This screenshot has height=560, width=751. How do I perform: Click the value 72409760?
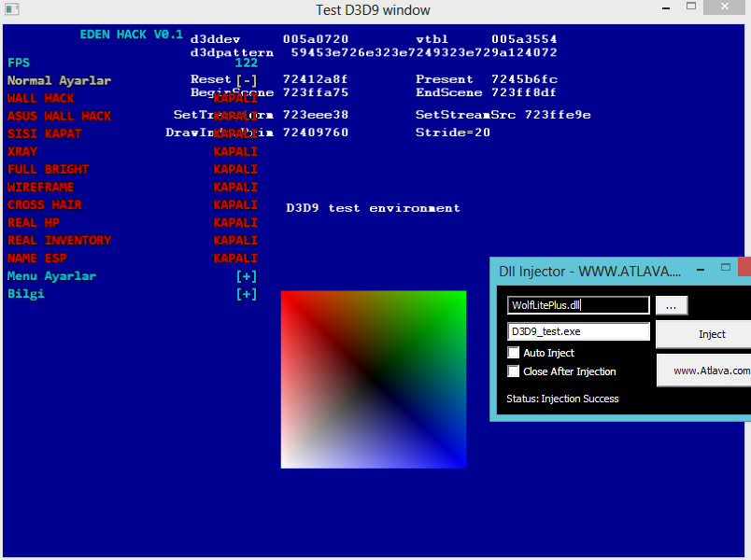pyautogui.click(x=316, y=133)
